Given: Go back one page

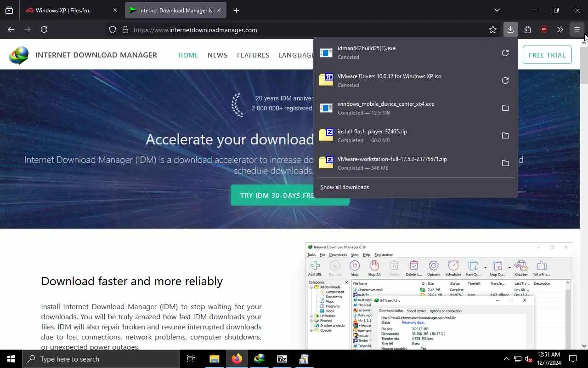Looking at the screenshot, I should [x=11, y=29].
